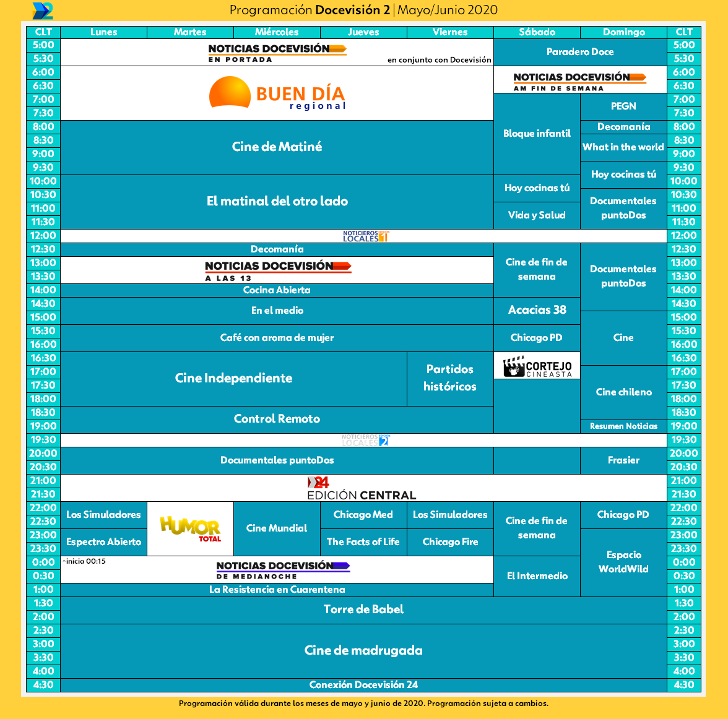The width and height of the screenshot is (728, 719).
Task: Click the inicia 00:15 note
Action: [84, 562]
